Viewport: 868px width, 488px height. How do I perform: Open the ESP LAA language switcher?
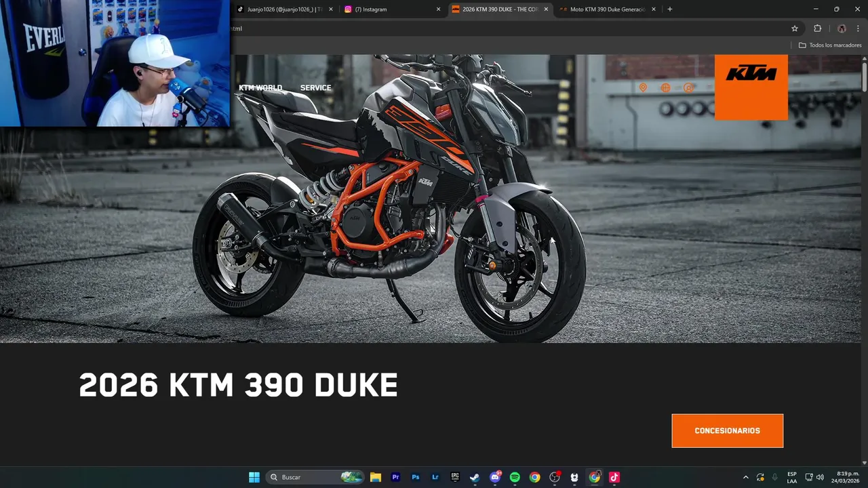point(792,477)
